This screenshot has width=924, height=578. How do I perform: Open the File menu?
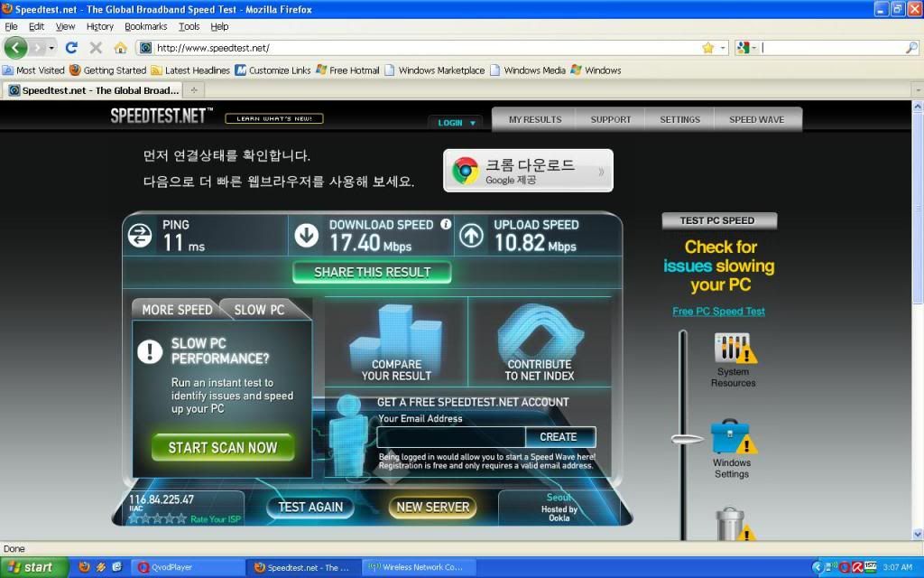pyautogui.click(x=11, y=26)
